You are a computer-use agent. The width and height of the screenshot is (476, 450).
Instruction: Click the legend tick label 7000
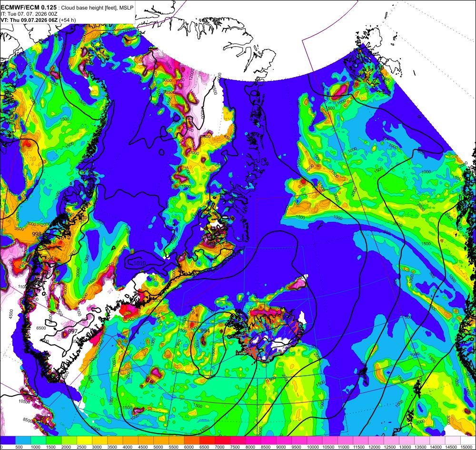pyautogui.click(x=220, y=447)
